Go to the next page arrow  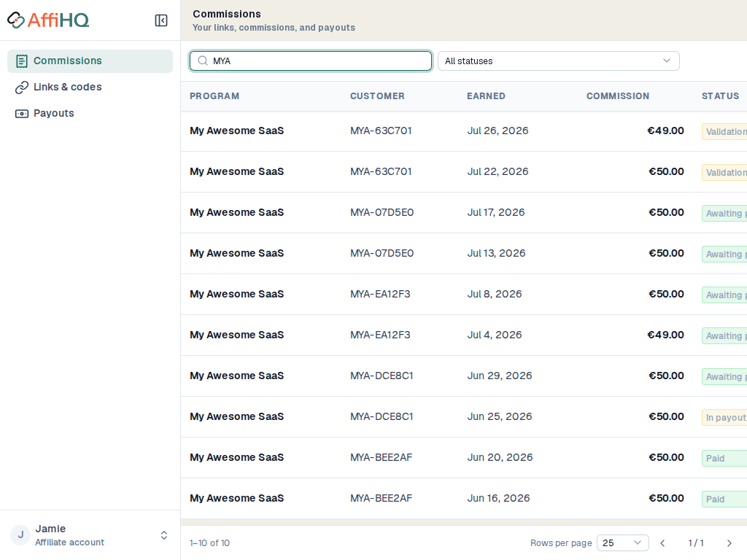coord(729,542)
